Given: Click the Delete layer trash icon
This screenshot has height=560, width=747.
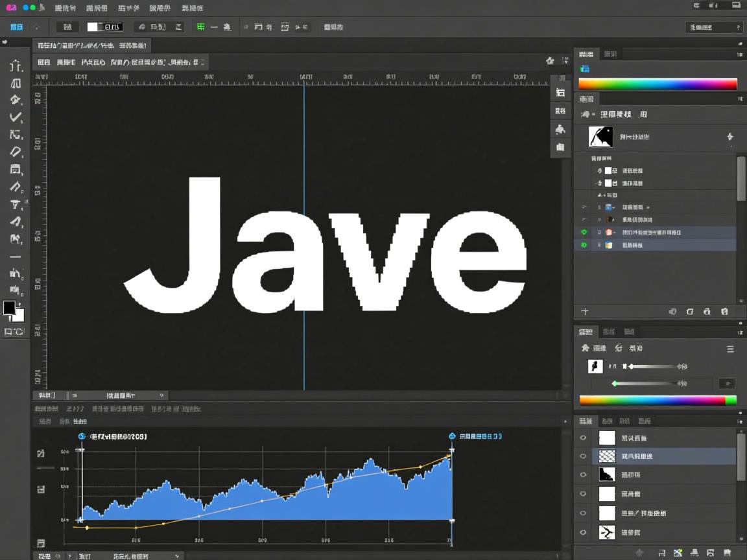Looking at the screenshot, I should (x=724, y=311).
